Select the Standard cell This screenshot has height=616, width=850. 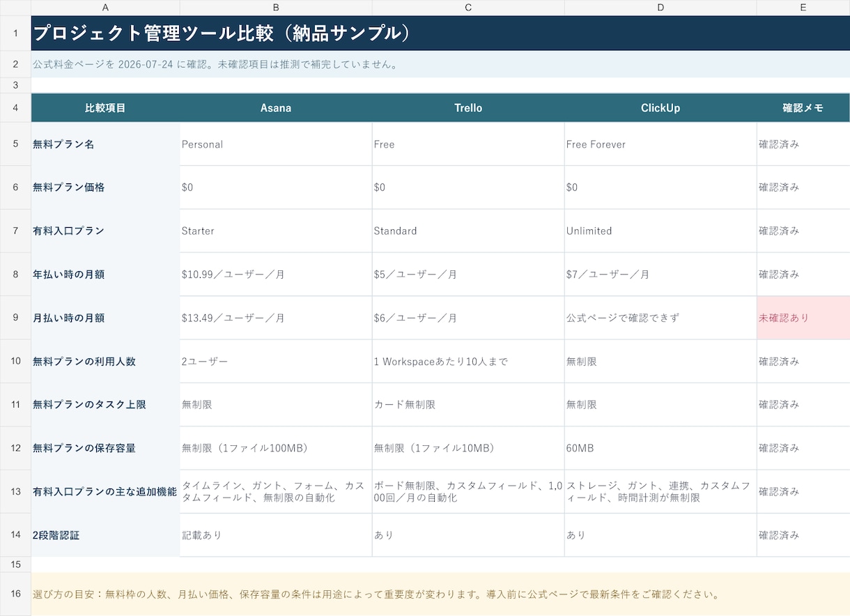coord(468,231)
